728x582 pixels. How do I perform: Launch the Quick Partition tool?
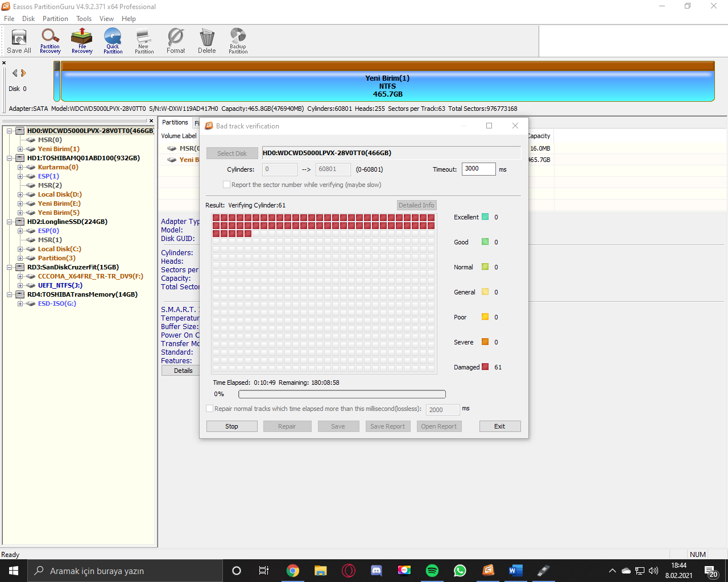pyautogui.click(x=113, y=41)
